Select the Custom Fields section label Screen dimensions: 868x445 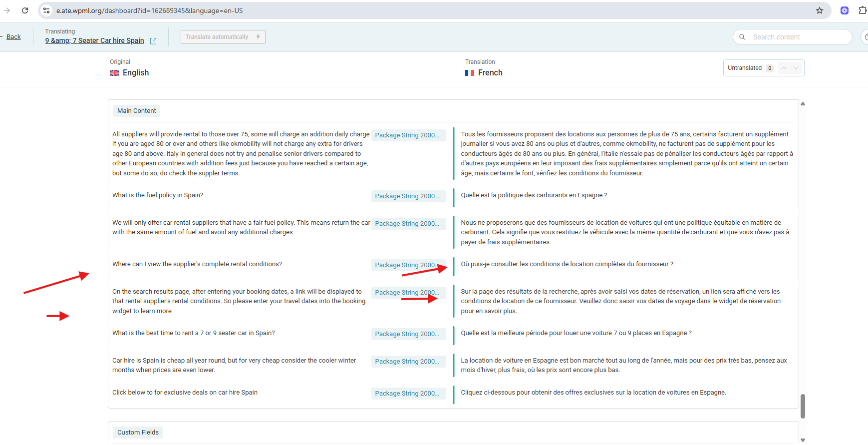[x=138, y=433]
